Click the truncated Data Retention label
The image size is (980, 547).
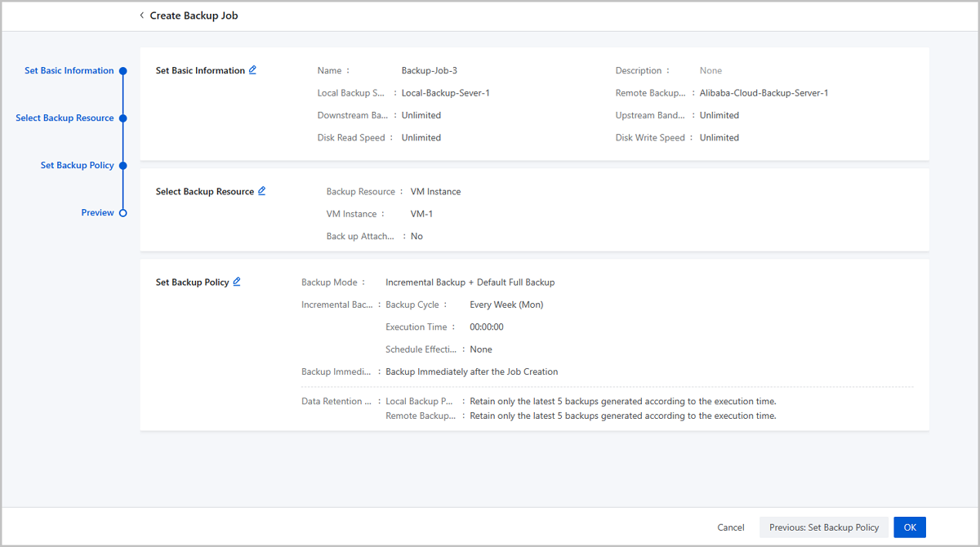coord(336,402)
